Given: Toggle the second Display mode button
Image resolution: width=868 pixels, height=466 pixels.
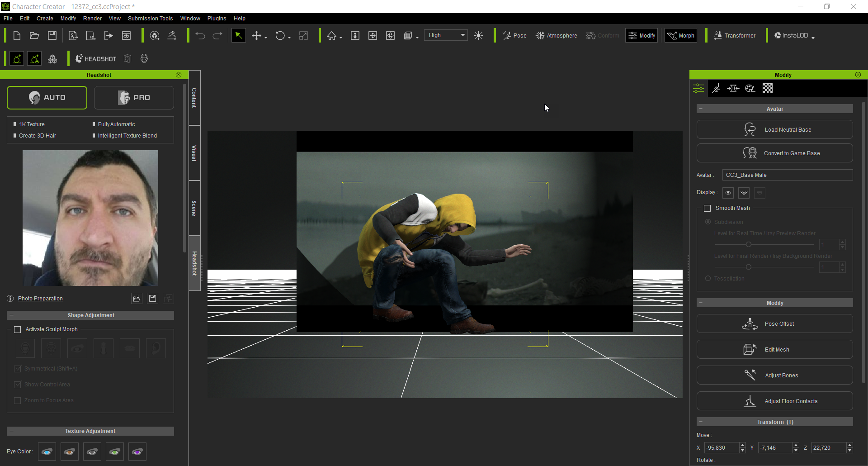Looking at the screenshot, I should [x=744, y=193].
